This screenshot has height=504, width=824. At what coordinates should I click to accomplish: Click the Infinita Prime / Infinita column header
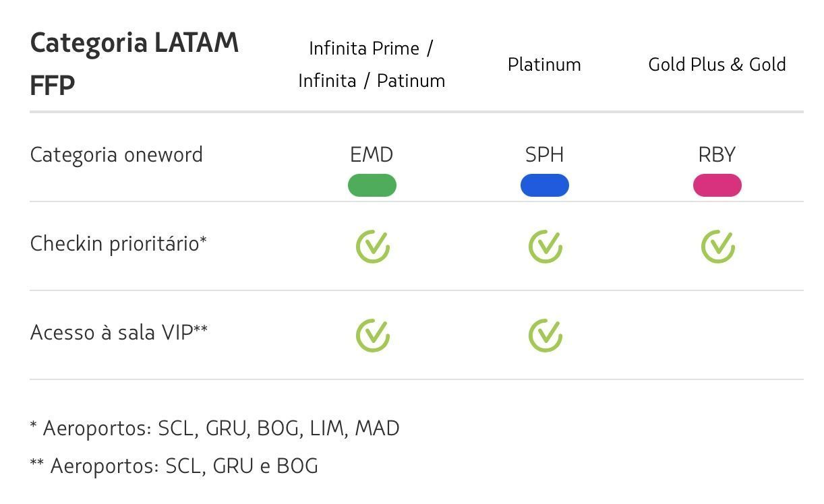[372, 65]
